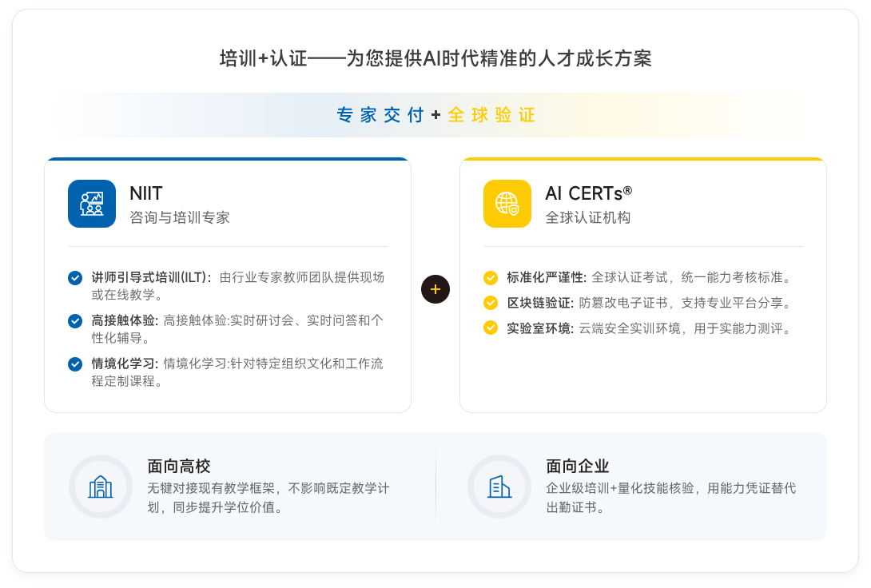The width and height of the screenshot is (871, 588).
Task: Click the AI CERTs® card title
Action: click(x=588, y=193)
